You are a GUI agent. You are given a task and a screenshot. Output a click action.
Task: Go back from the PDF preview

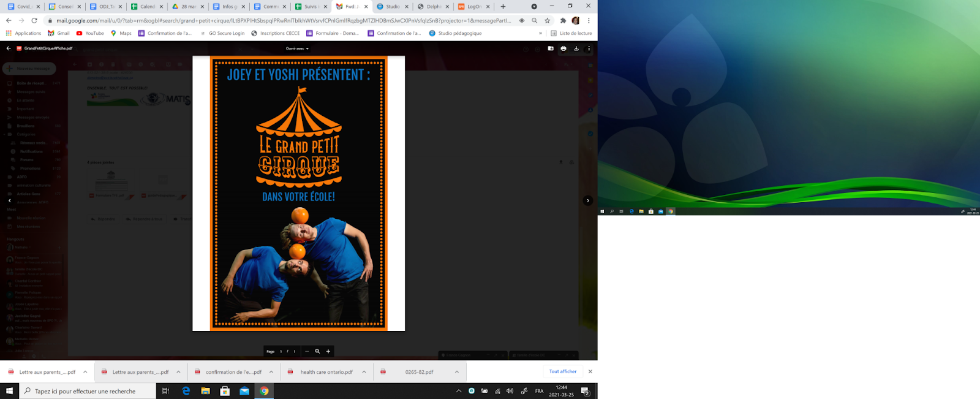click(9, 48)
